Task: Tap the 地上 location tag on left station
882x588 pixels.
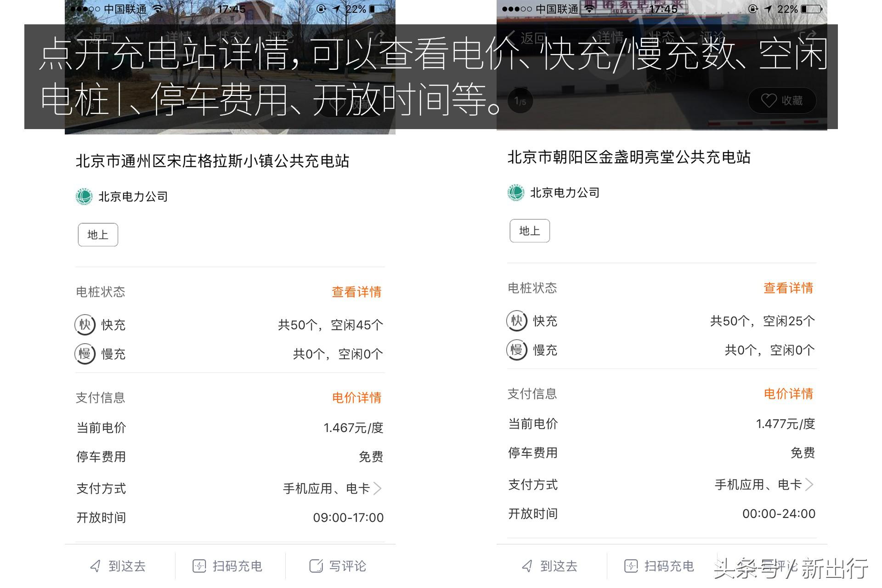Action: [x=97, y=234]
